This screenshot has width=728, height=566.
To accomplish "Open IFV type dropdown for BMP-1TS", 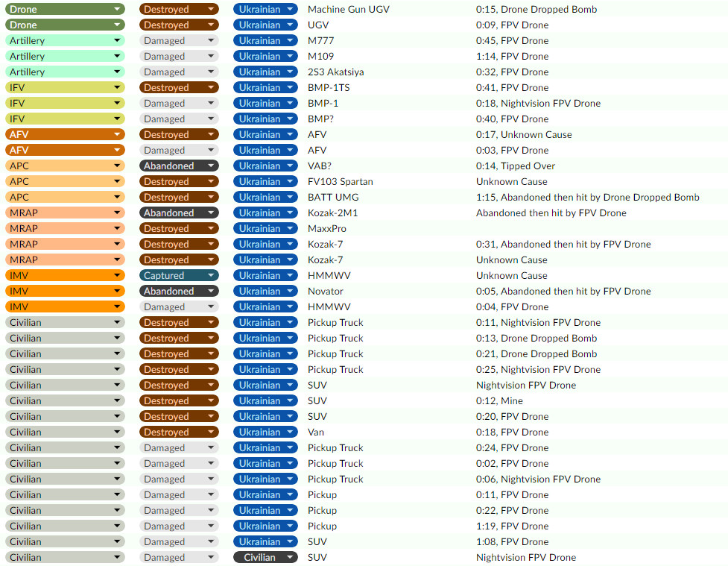I will [x=65, y=88].
